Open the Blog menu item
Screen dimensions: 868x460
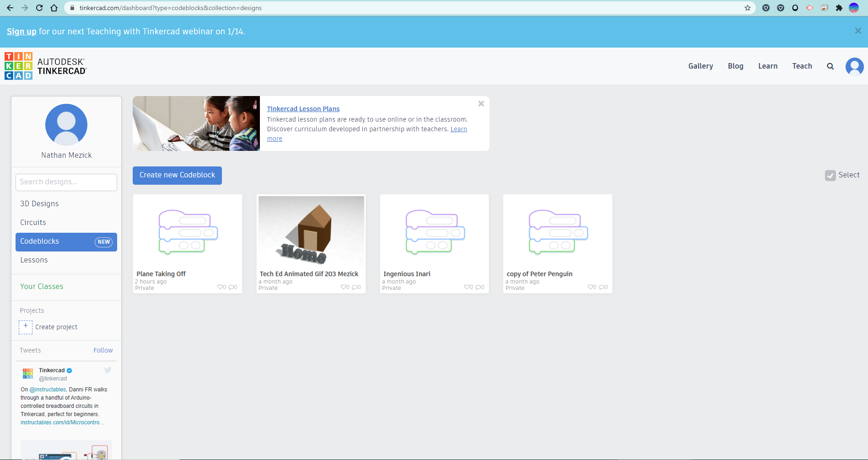pyautogui.click(x=735, y=66)
